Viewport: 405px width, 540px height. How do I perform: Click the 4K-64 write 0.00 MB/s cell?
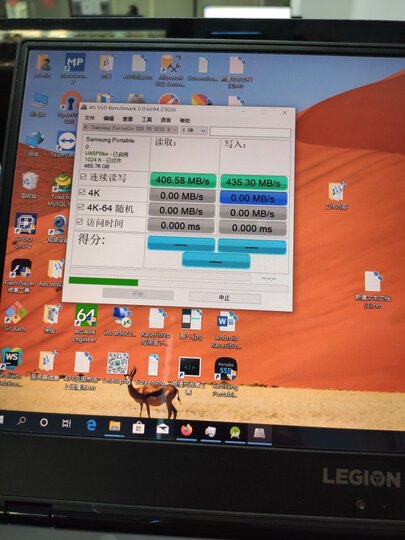point(253,213)
